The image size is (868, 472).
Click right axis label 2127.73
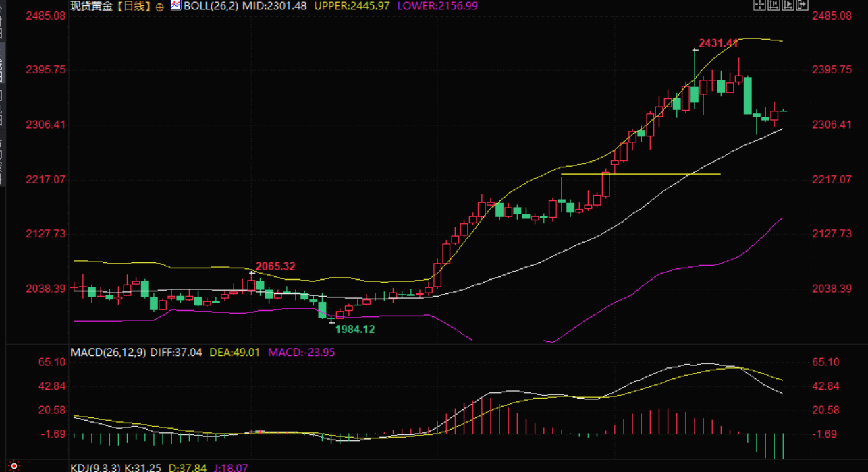point(832,233)
